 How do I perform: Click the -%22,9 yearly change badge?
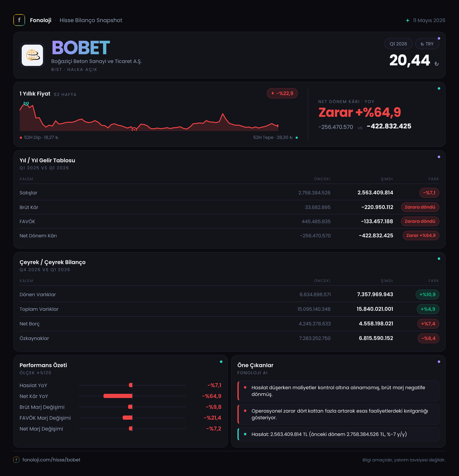tap(282, 93)
